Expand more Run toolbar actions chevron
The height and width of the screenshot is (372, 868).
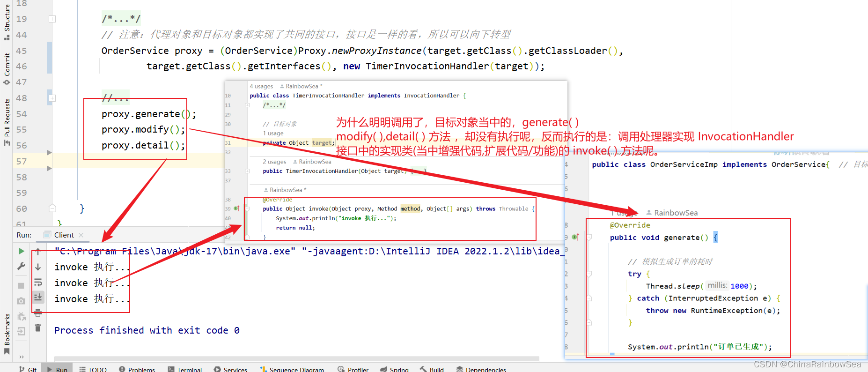point(21,357)
